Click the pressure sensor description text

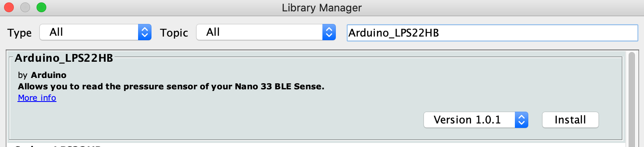171,86
